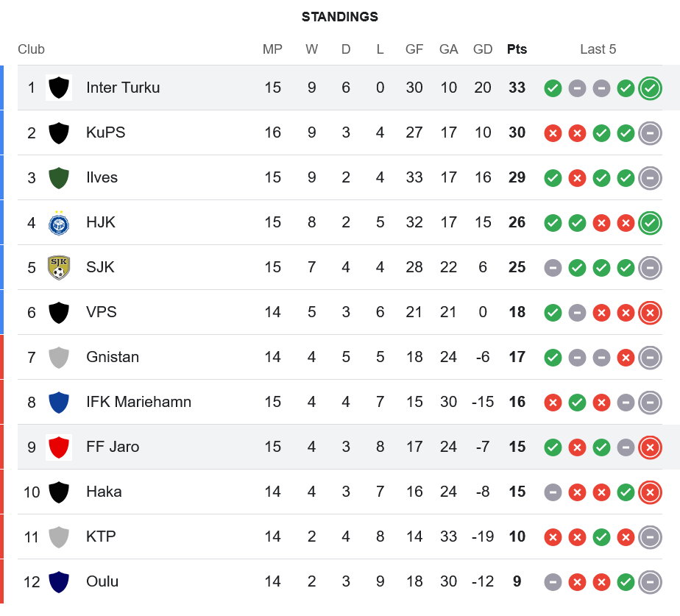Click KuPS's first red loss icon
Screen dimensions: 680x616
click(553, 133)
